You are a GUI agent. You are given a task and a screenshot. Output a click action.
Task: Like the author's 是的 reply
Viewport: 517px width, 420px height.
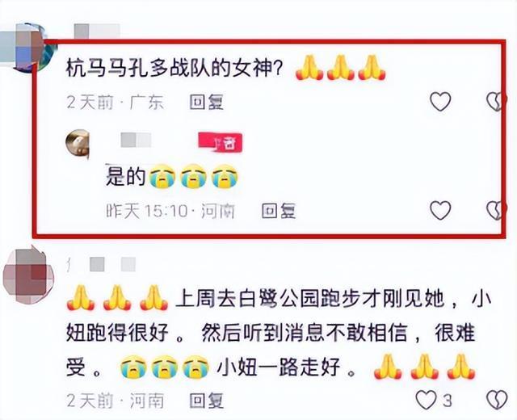(x=440, y=210)
